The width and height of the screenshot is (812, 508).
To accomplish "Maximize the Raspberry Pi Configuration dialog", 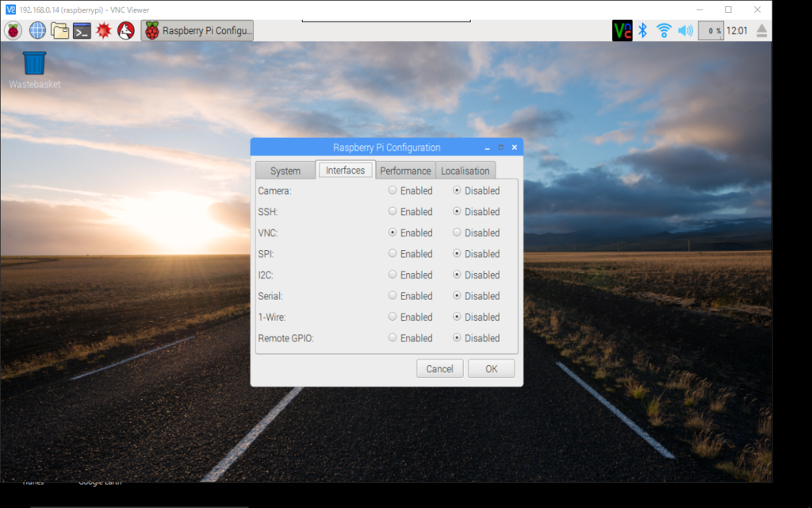I will 501,148.
